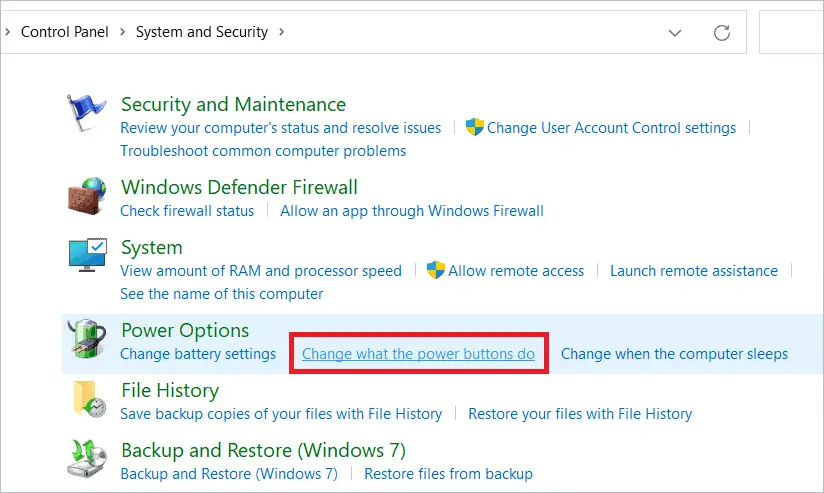Open Review your computer's status and resolve issues
824x493 pixels.
[x=281, y=128]
